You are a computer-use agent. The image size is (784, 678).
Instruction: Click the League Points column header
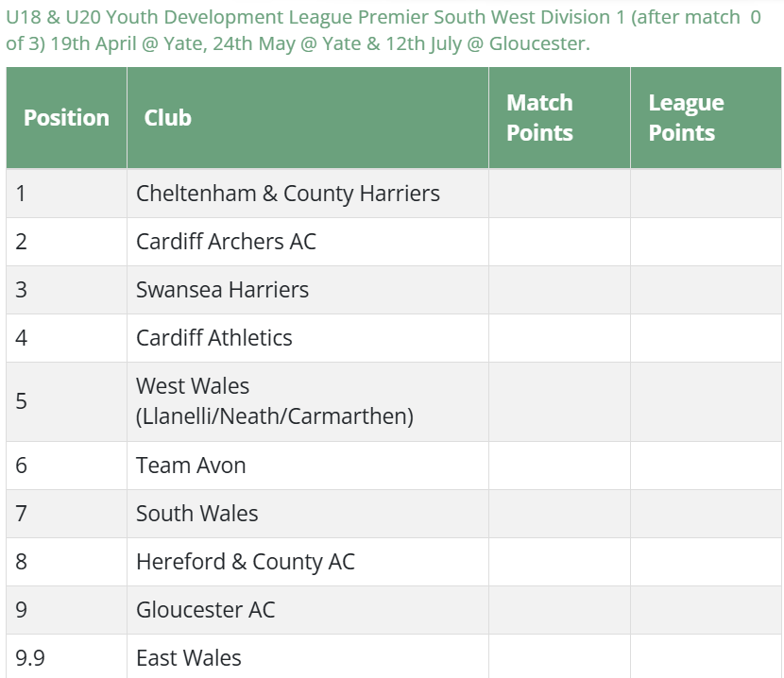(686, 118)
